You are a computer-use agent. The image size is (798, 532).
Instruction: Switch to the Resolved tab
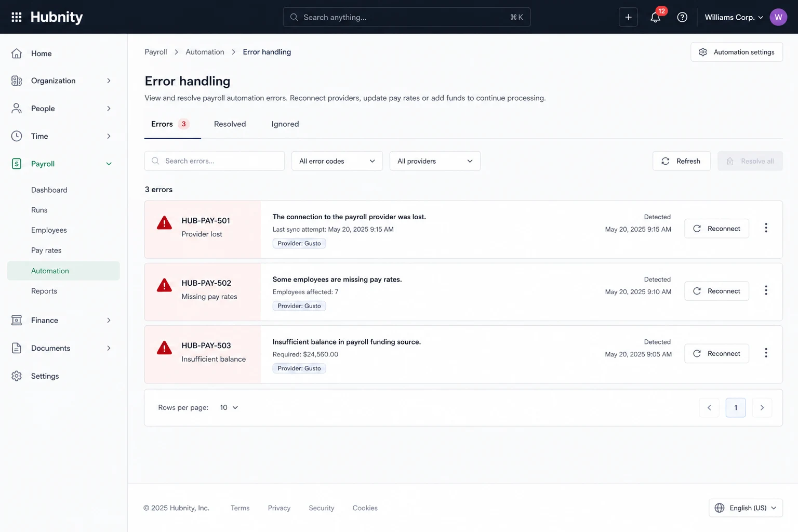230,124
